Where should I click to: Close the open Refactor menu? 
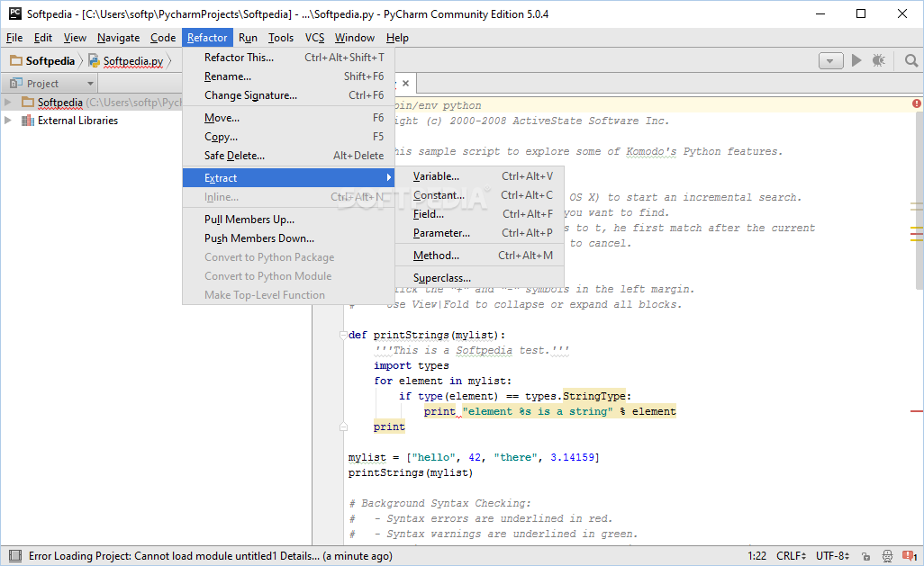[x=207, y=38]
